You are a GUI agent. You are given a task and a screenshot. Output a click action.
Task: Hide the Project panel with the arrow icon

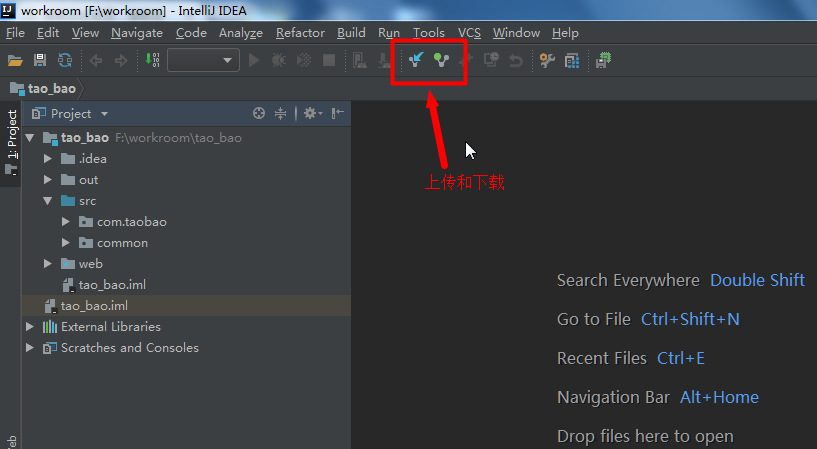pyautogui.click(x=338, y=113)
